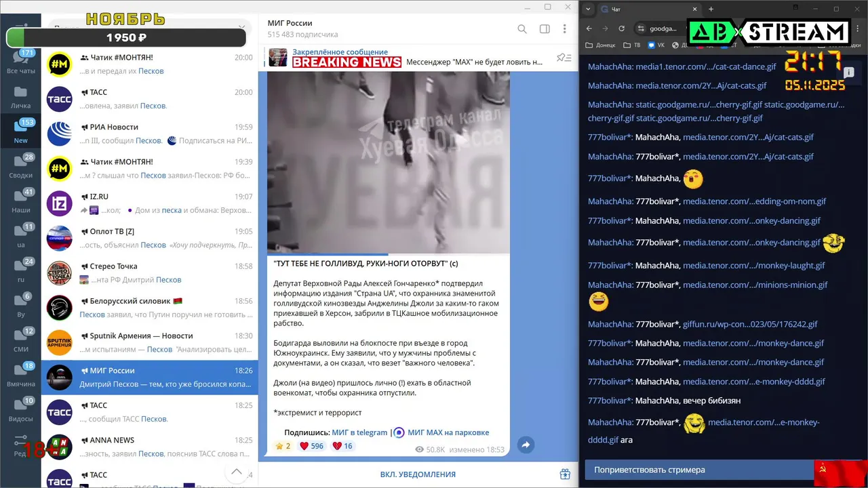This screenshot has height=488, width=868.
Task: Play the video thumbnail in the post
Action: pos(389,162)
